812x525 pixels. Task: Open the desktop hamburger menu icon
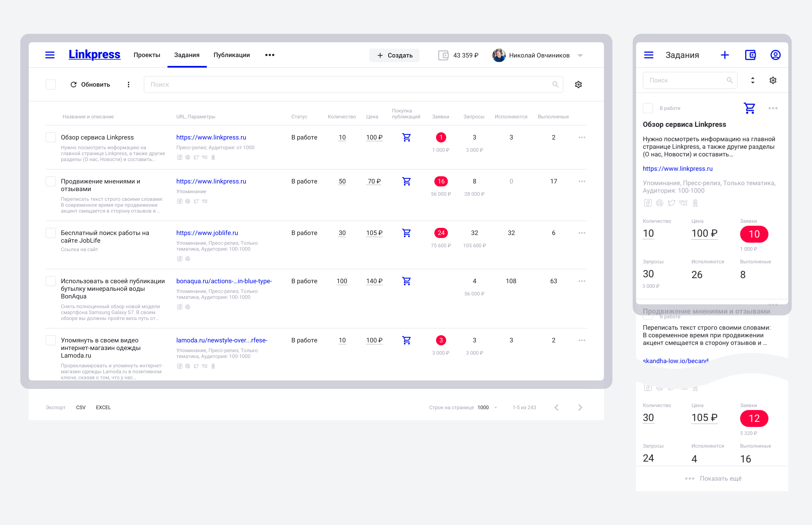point(50,55)
